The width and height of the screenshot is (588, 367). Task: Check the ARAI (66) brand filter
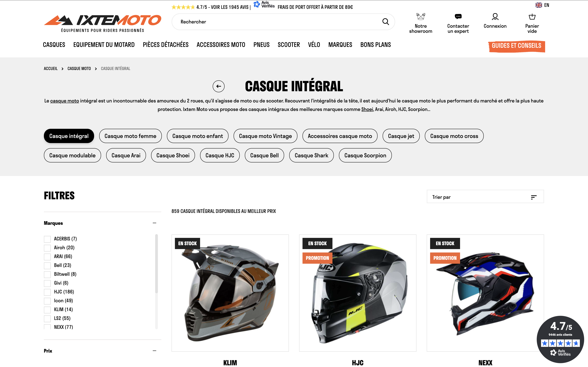pos(47,257)
